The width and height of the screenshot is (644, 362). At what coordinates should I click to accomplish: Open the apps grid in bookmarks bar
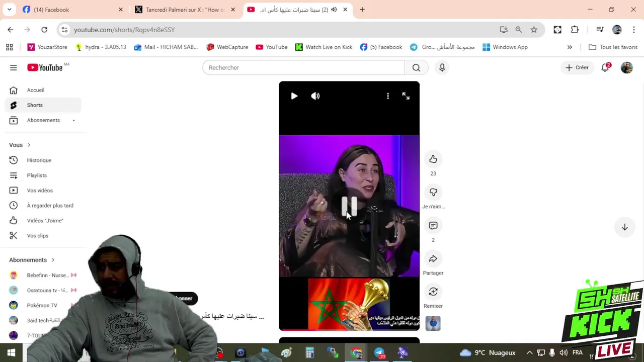coord(9,47)
